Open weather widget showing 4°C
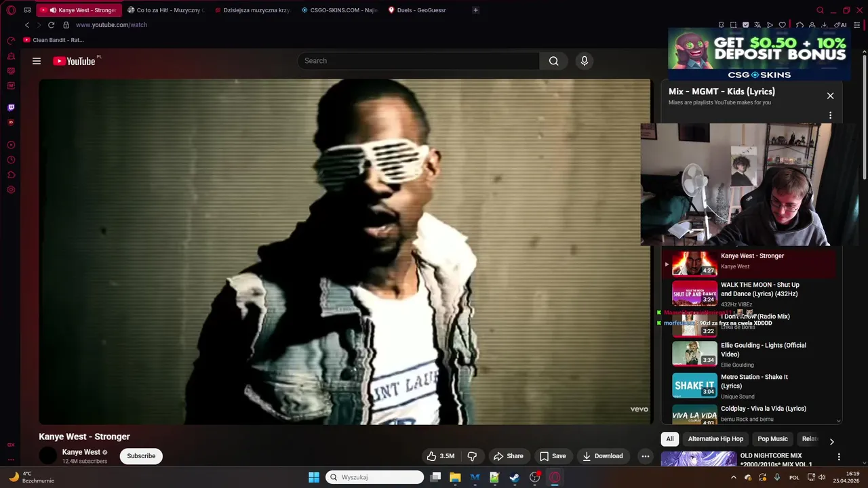Image resolution: width=868 pixels, height=488 pixels. 31,477
